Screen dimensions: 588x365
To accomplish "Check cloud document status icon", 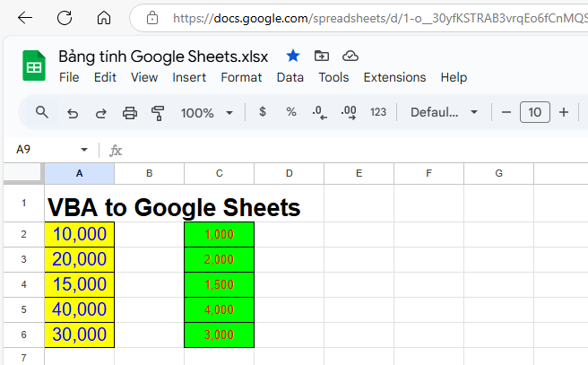I will click(350, 56).
